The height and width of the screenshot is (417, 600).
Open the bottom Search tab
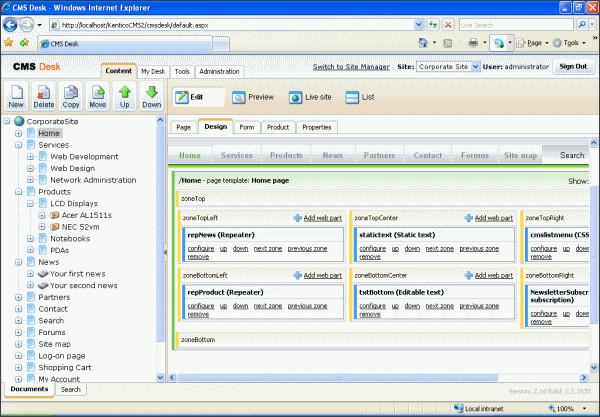(x=71, y=389)
